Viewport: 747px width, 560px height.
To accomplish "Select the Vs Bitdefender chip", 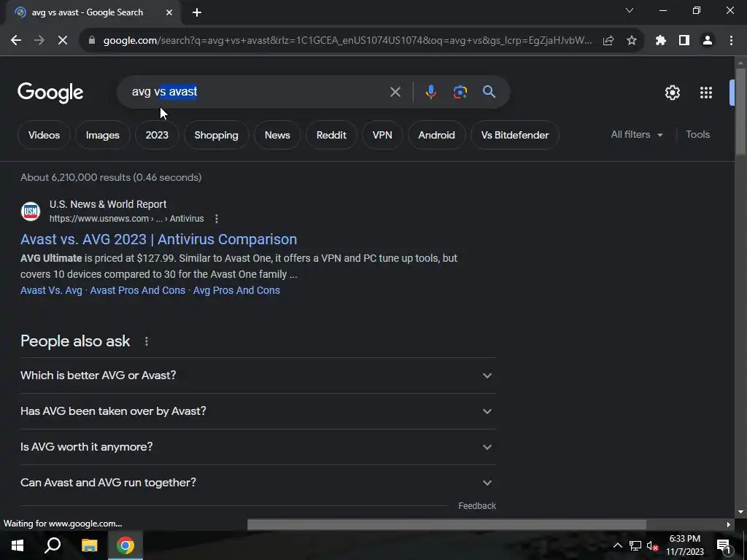I will (x=515, y=135).
